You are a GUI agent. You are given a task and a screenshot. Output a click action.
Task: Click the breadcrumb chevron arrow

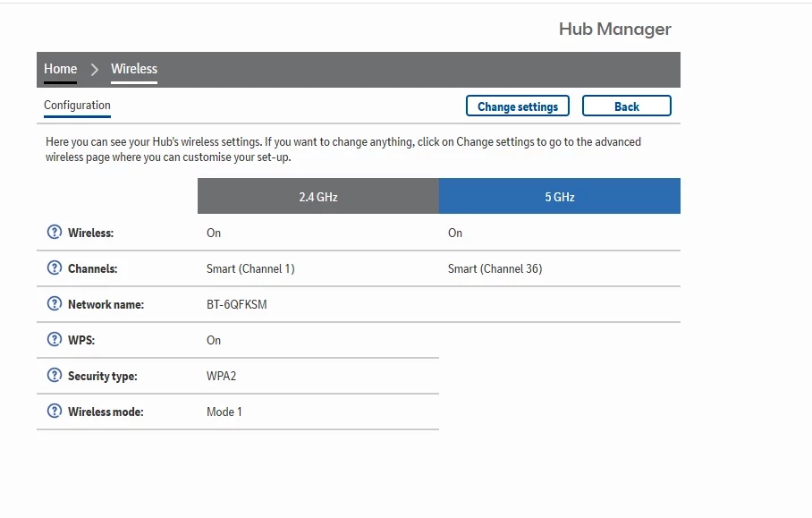(94, 70)
